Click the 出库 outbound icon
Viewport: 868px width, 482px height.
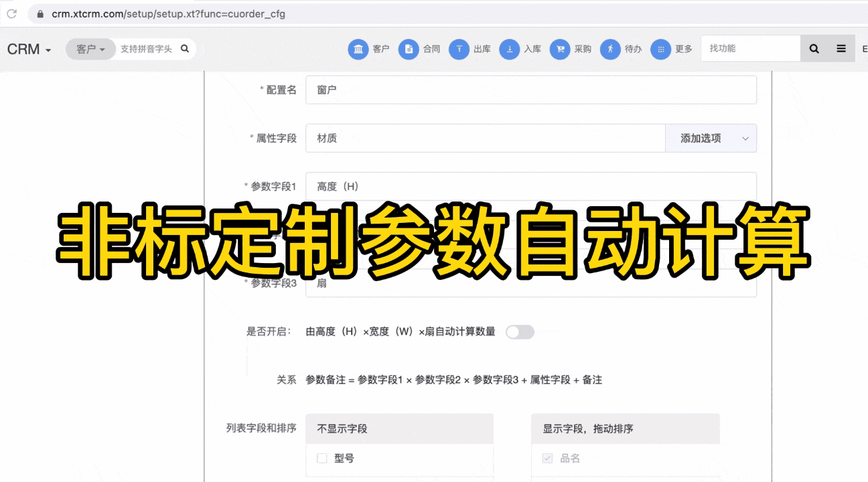point(459,49)
